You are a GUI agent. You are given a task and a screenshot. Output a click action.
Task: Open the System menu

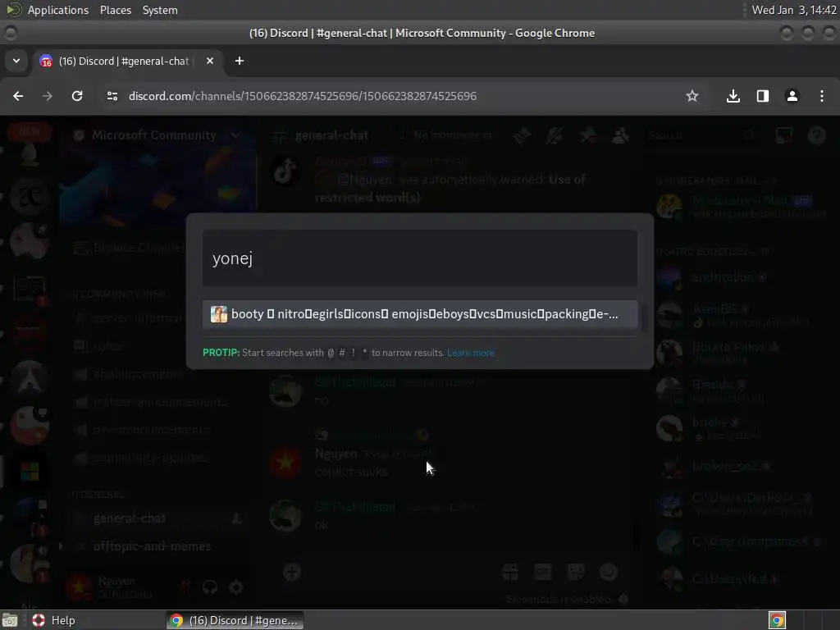[x=160, y=10]
